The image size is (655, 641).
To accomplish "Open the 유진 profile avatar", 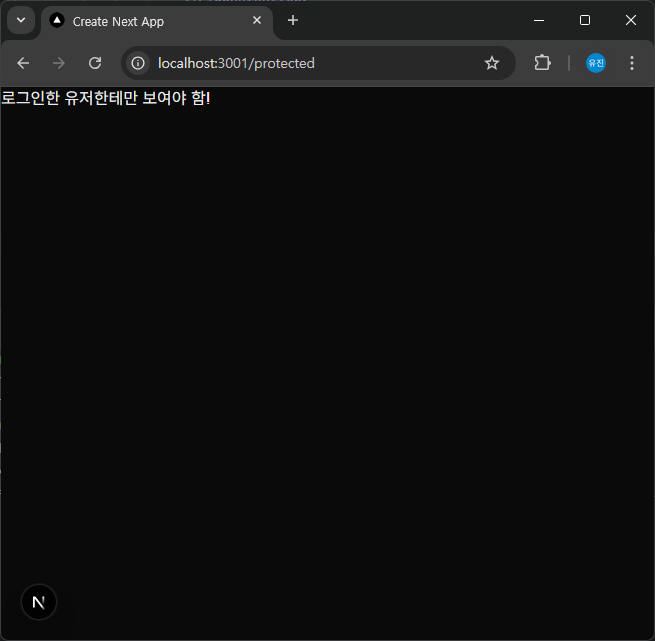I will 596,63.
